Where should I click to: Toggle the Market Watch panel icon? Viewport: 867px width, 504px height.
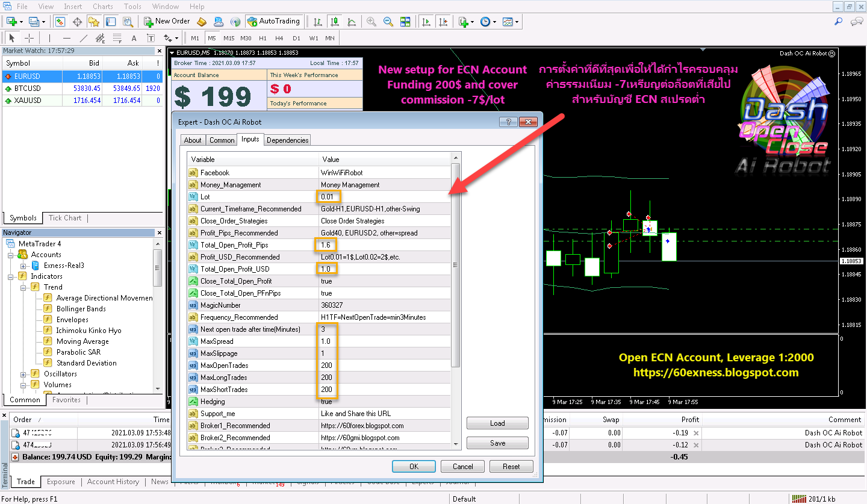(x=60, y=22)
